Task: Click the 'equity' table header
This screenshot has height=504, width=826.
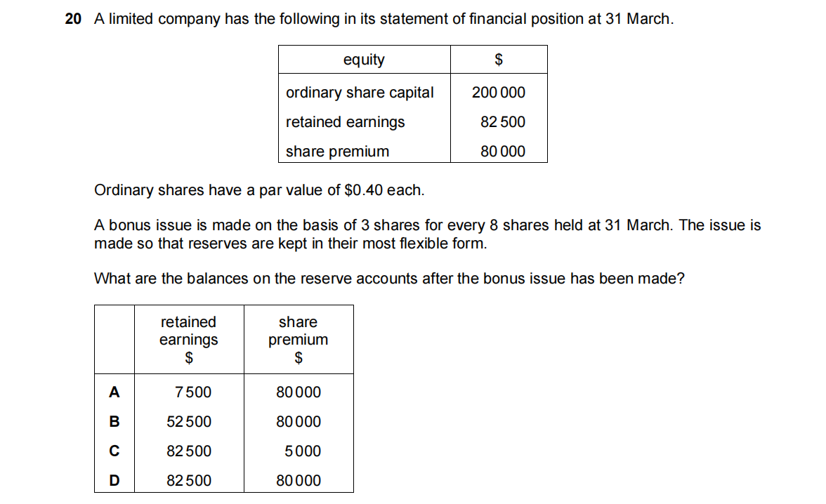Action: click(364, 60)
